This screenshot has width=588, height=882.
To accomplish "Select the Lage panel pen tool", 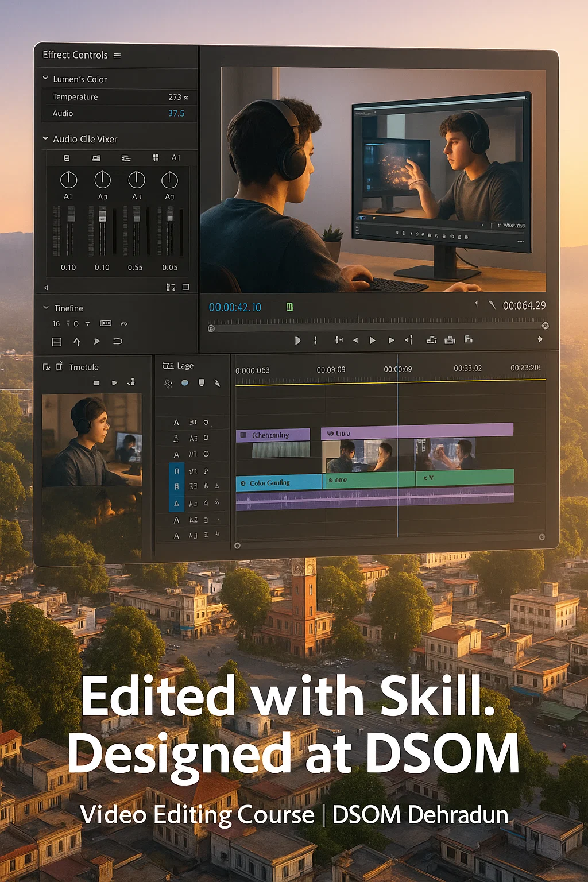I will 217,383.
